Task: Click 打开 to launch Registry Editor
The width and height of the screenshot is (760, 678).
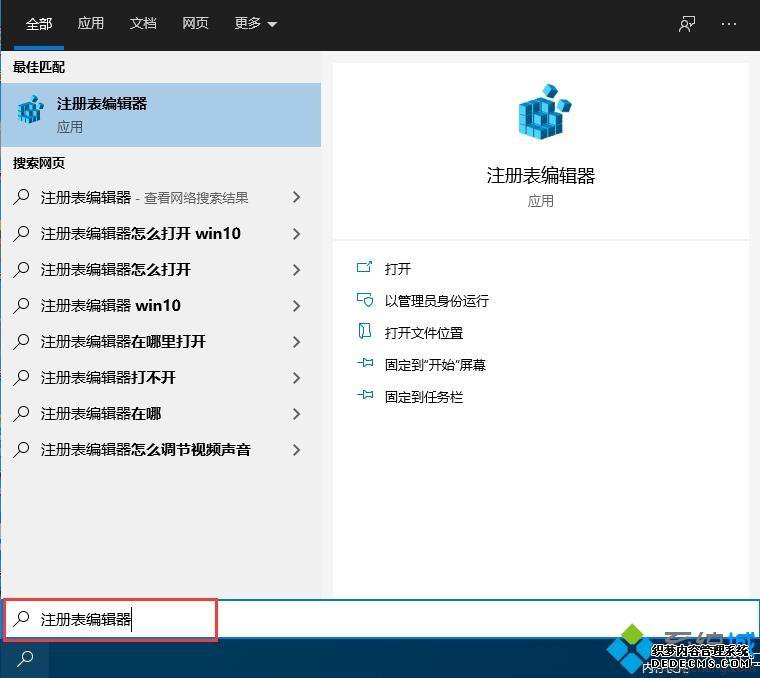Action: point(397,269)
